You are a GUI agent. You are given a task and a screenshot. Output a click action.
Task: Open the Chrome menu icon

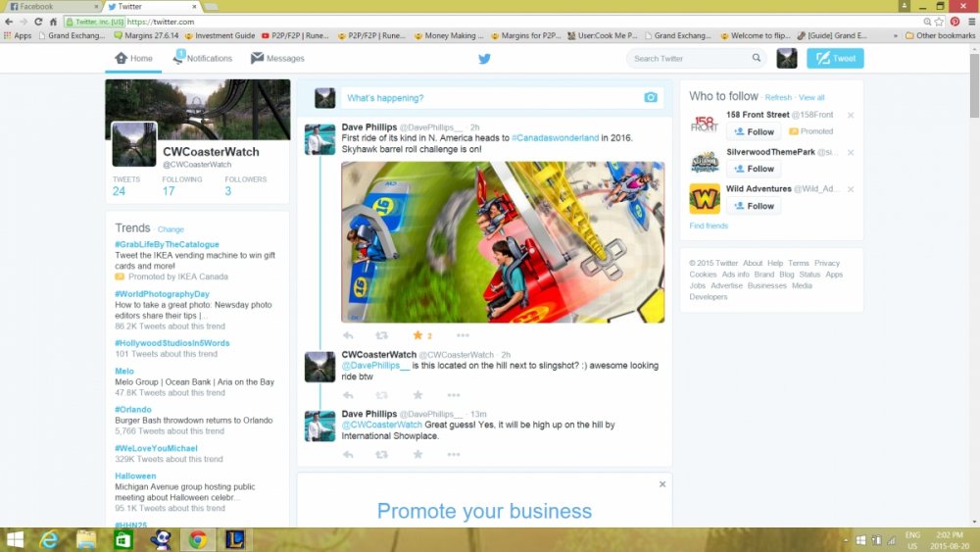pos(971,22)
